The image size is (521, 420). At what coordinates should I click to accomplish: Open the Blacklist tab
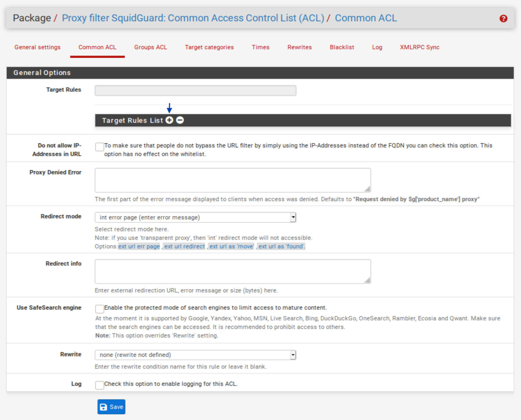coord(342,47)
